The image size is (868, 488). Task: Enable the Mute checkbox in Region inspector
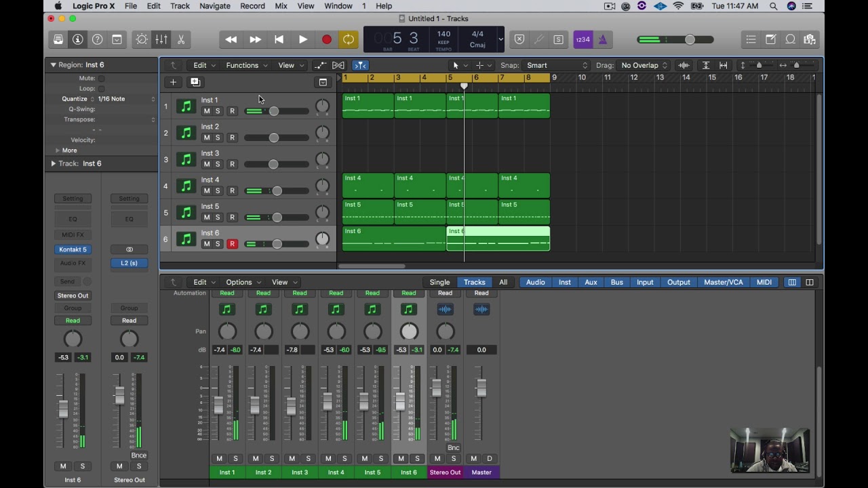(x=102, y=79)
